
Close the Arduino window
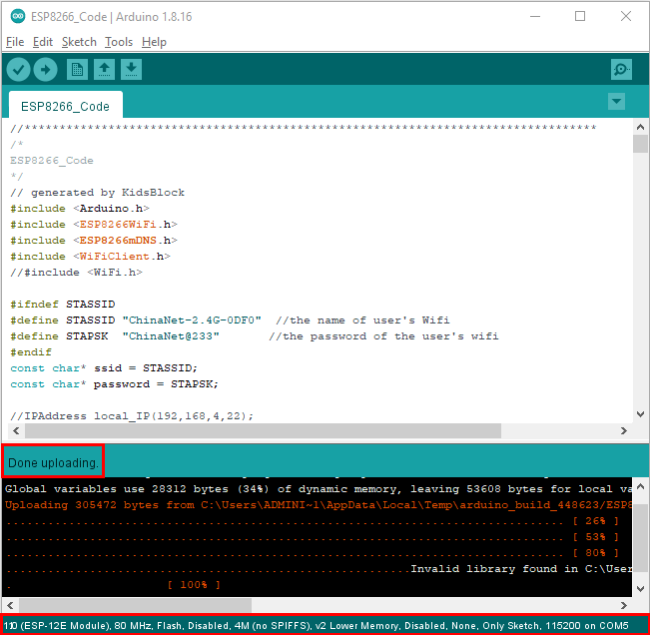click(x=626, y=17)
